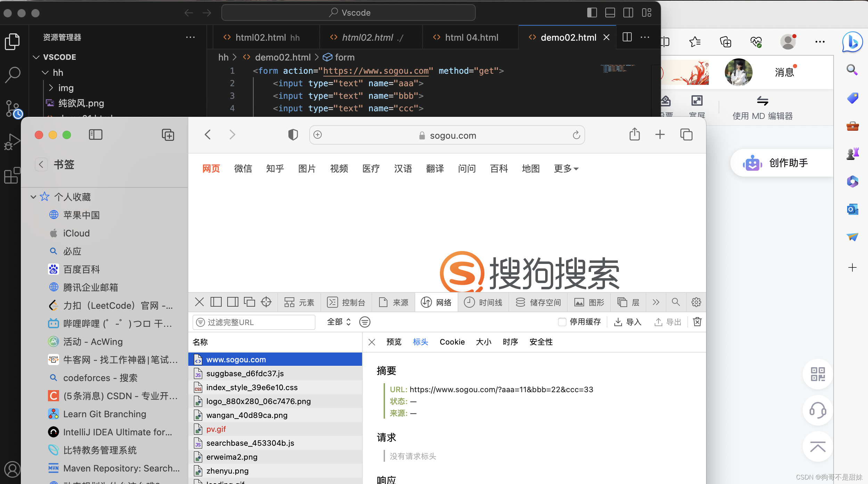Screen dimensions: 868x484
Task: Switch to 储存空间 inspector tab
Action: [x=538, y=302]
